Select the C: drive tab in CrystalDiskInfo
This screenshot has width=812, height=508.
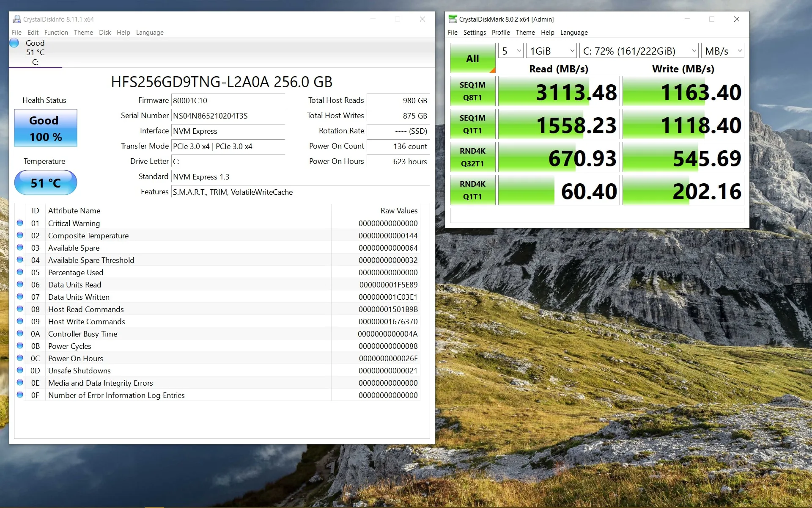pos(36,52)
